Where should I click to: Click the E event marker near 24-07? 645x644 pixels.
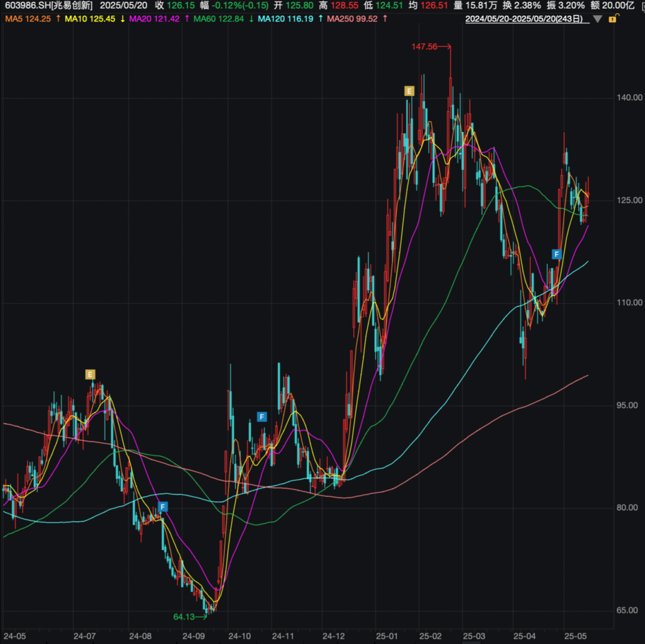tap(90, 375)
